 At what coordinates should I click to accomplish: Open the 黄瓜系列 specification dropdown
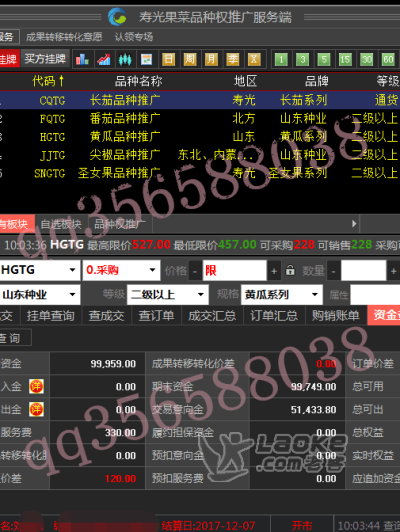315,294
